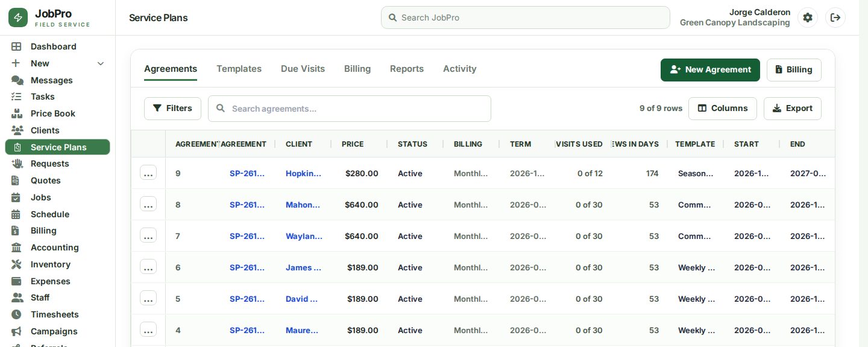
Task: Open Messages using its chat bubble icon
Action: click(x=17, y=80)
